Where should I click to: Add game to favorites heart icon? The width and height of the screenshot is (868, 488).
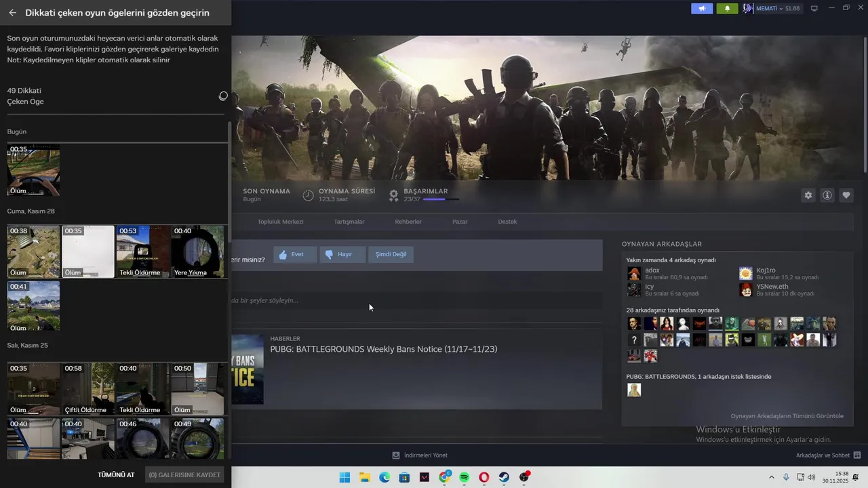[x=846, y=195]
